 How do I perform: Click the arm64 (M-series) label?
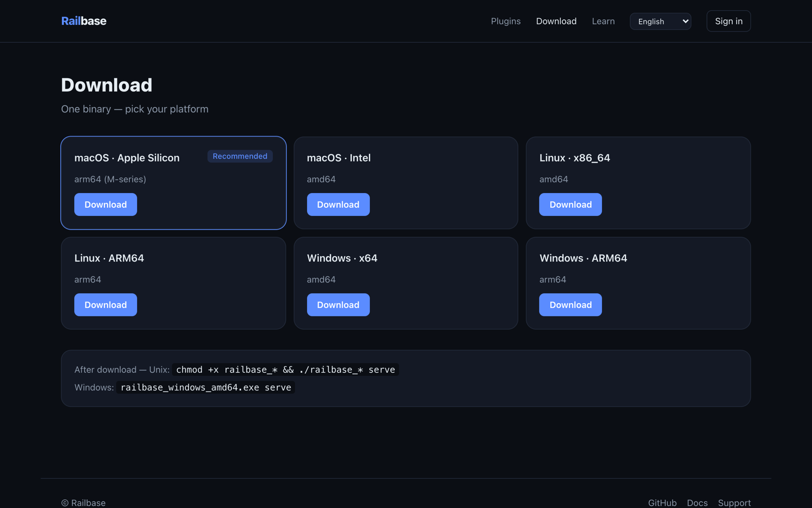click(110, 179)
